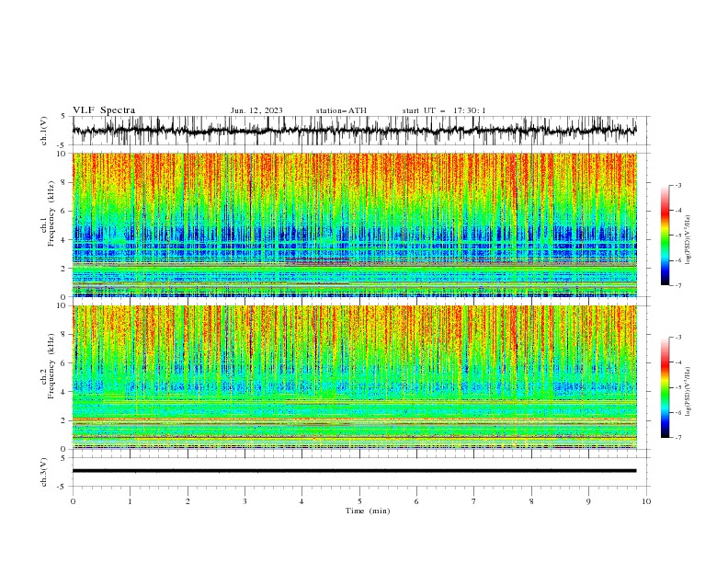Screen dimensions: 728x563
Task: Click the '8' frequency tick on ch.1 axis
Action: pyautogui.click(x=64, y=182)
